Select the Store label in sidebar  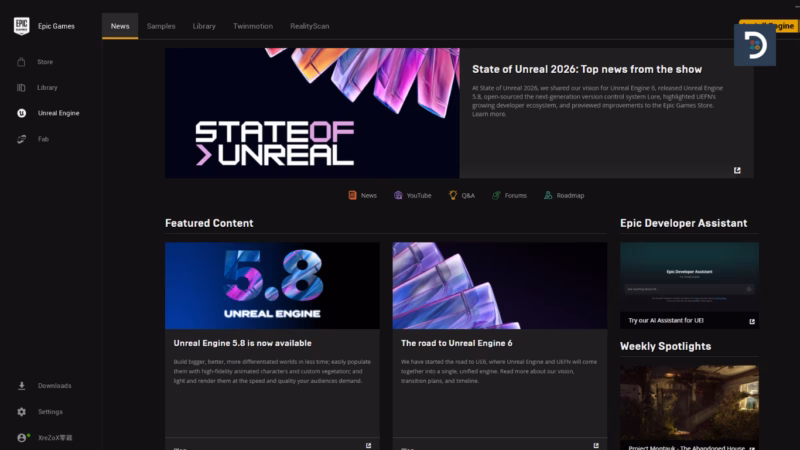pyautogui.click(x=45, y=62)
